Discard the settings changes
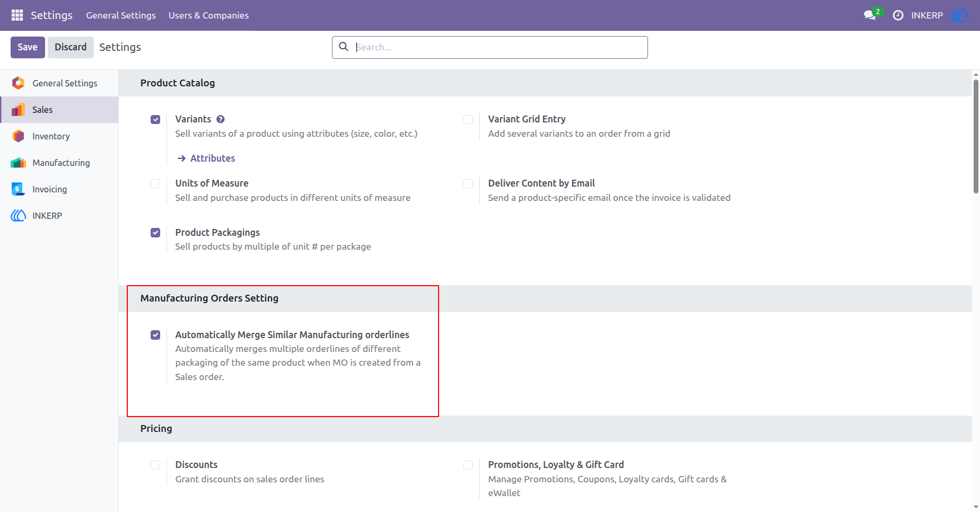This screenshot has width=980, height=512. pyautogui.click(x=71, y=47)
